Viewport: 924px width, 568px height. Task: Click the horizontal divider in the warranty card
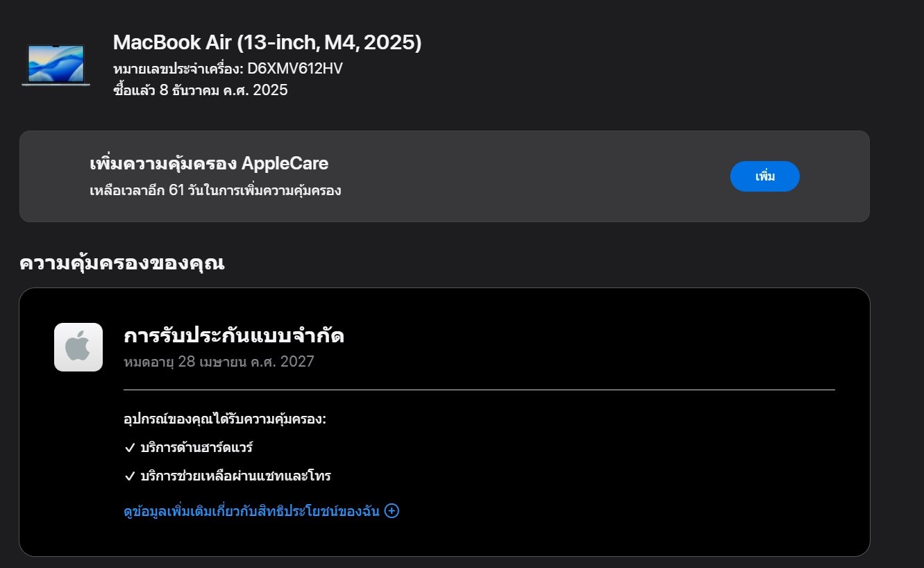(x=479, y=390)
